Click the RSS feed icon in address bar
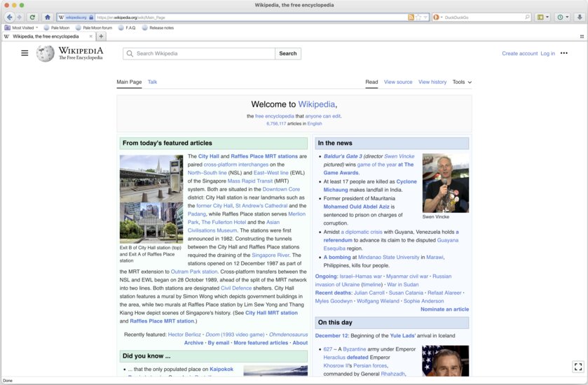 tap(411, 17)
